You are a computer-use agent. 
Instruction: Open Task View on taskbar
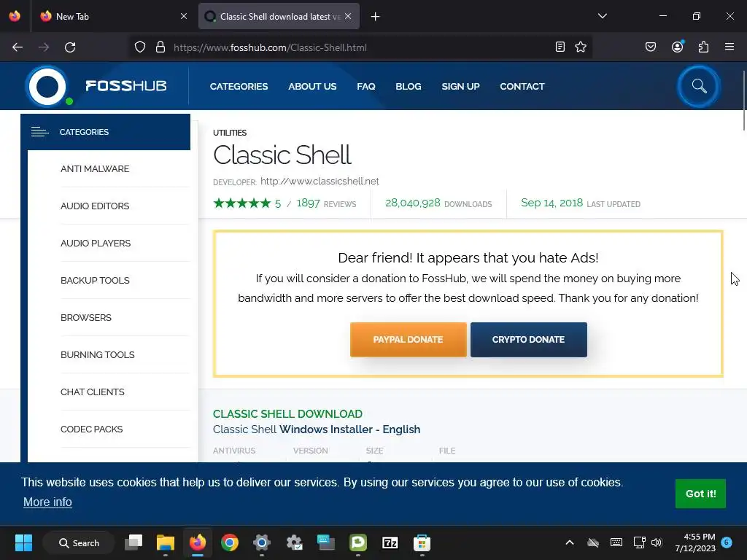coord(133,542)
